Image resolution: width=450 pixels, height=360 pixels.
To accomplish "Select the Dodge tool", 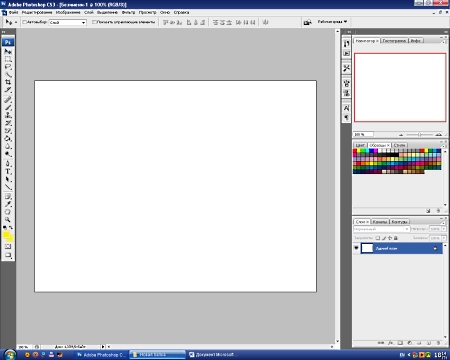I will pyautogui.click(x=8, y=154).
